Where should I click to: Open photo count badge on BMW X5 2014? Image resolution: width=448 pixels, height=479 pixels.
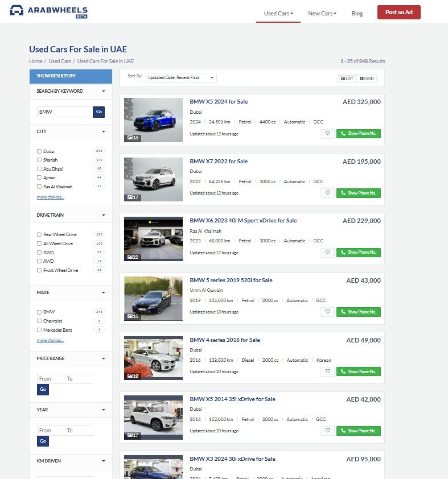pyautogui.click(x=133, y=435)
